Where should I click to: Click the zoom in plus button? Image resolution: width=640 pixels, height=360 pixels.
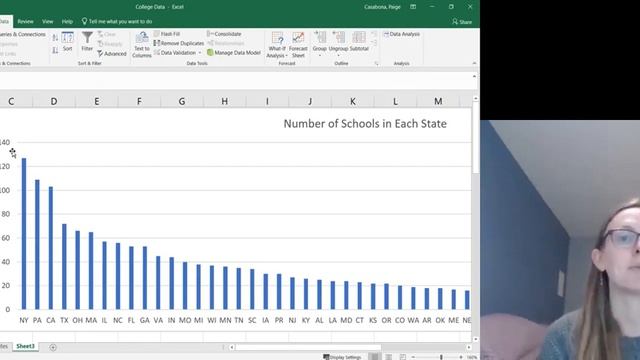[461, 357]
